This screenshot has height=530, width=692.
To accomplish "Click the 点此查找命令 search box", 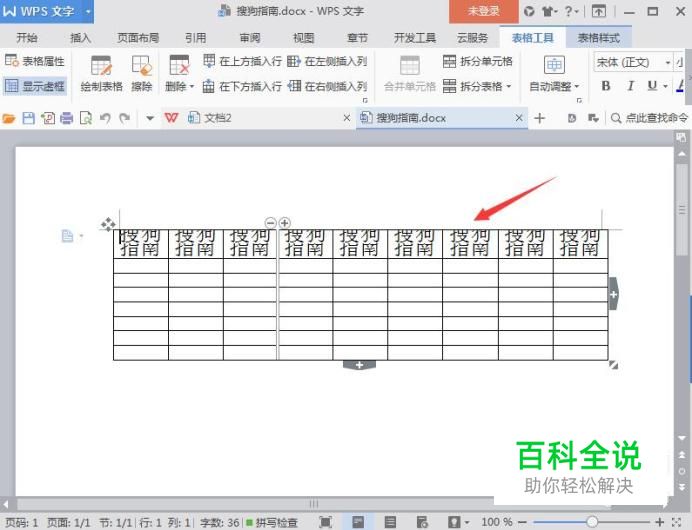I will (x=650, y=118).
